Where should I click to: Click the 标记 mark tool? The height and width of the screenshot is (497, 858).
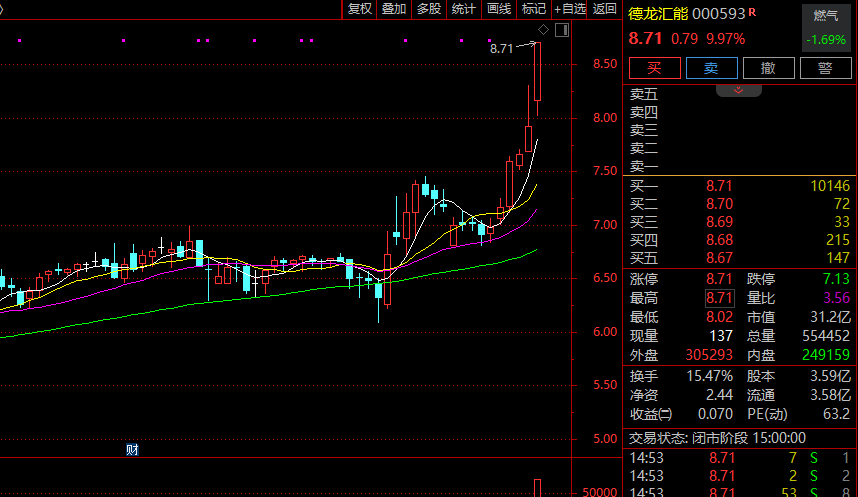(534, 9)
